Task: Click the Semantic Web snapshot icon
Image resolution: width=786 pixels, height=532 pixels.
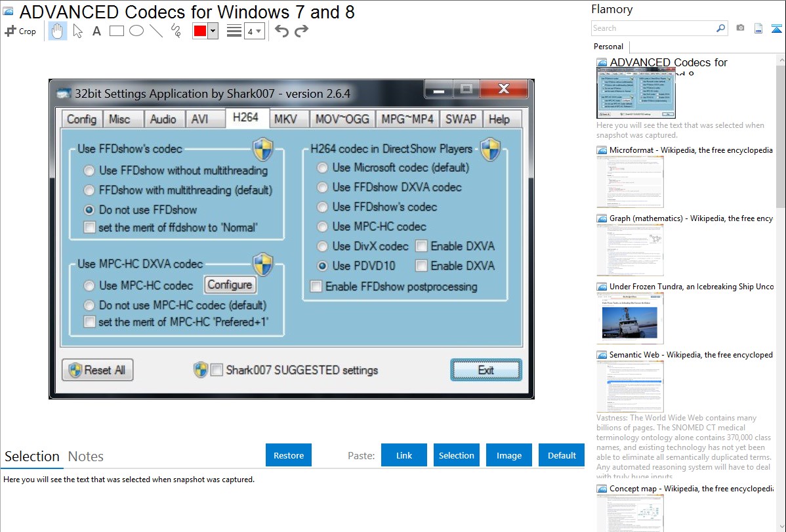Action: 602,354
